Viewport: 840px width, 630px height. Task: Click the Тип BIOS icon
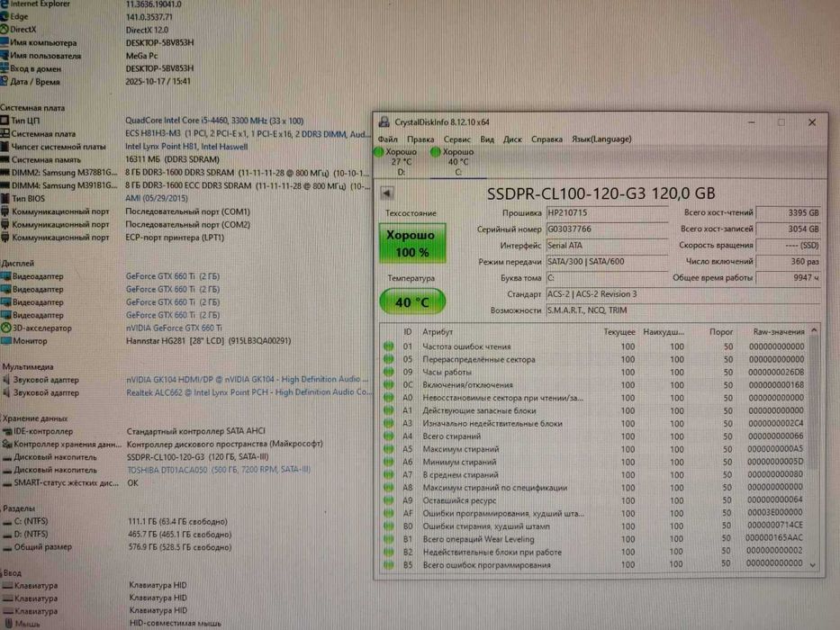(5, 198)
